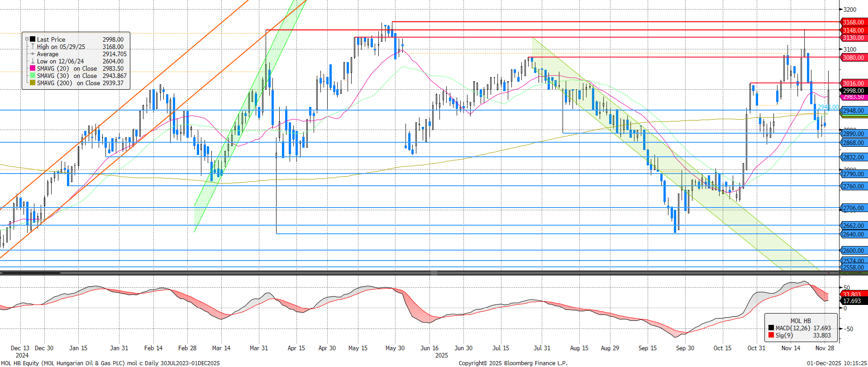868x367 pixels.
Task: Click the red Sig(9) legend swatch
Action: (771, 335)
